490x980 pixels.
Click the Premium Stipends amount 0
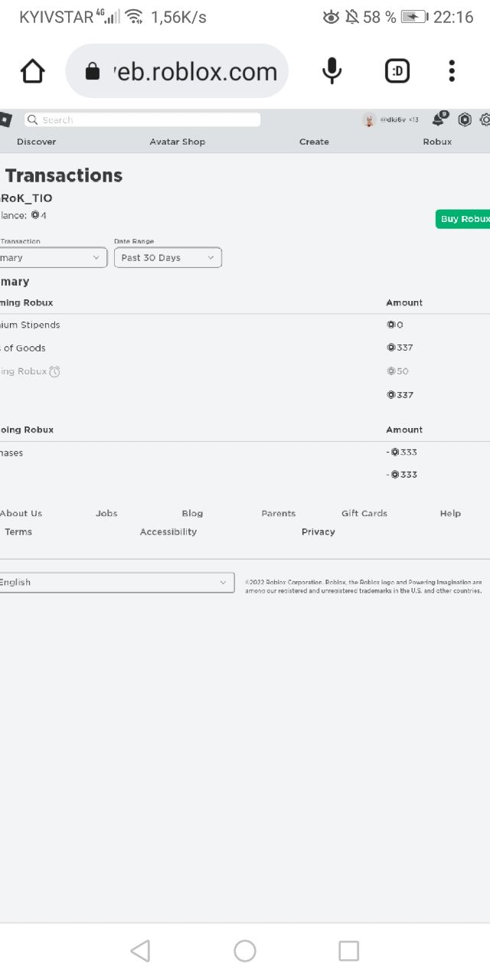395,325
